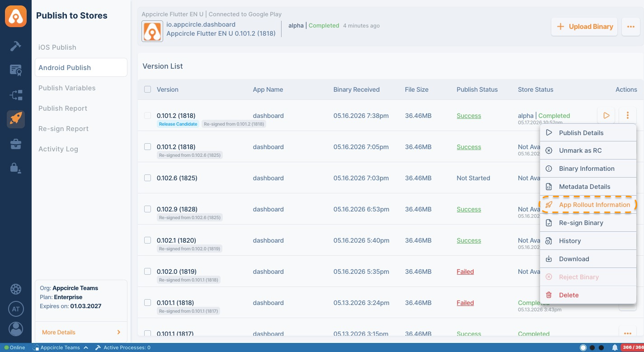Screen dimensions: 644x352
Task: Open the Signing Identities certificate icon
Action: (x=16, y=70)
